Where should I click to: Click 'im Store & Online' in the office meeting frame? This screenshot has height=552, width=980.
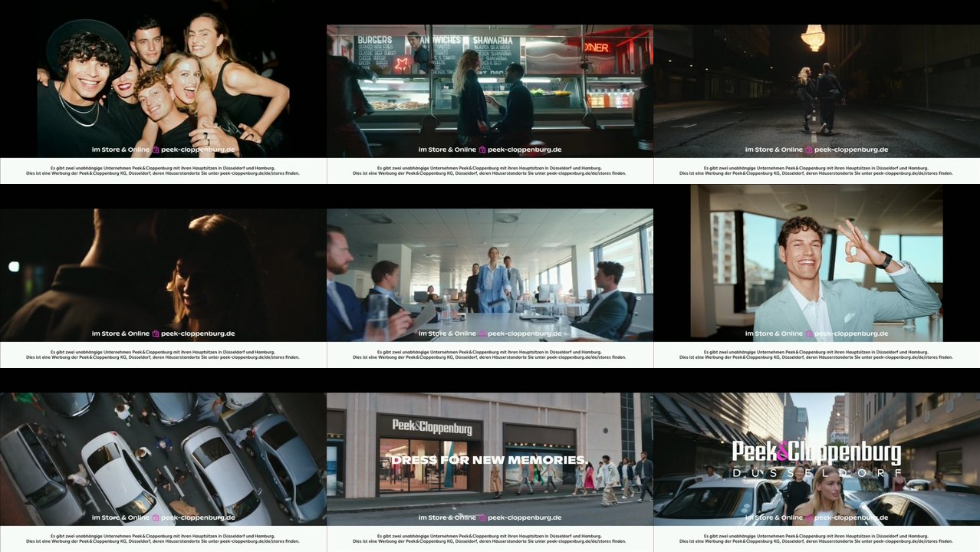[x=447, y=333]
